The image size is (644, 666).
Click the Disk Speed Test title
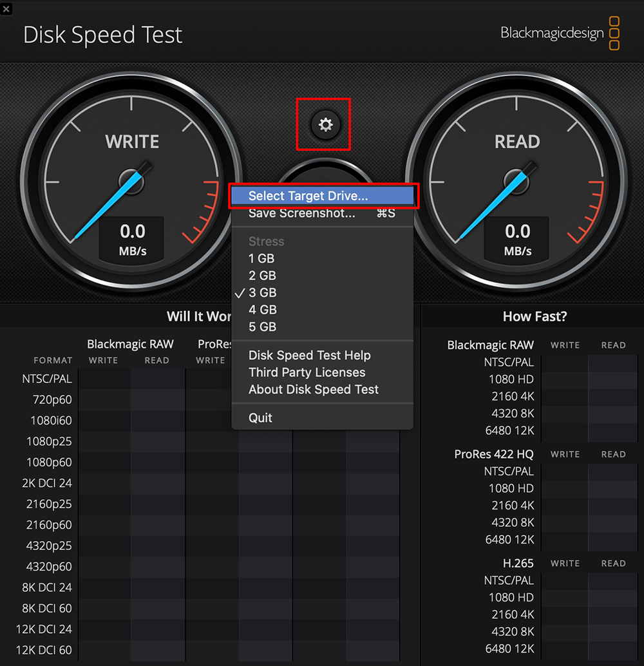point(102,35)
